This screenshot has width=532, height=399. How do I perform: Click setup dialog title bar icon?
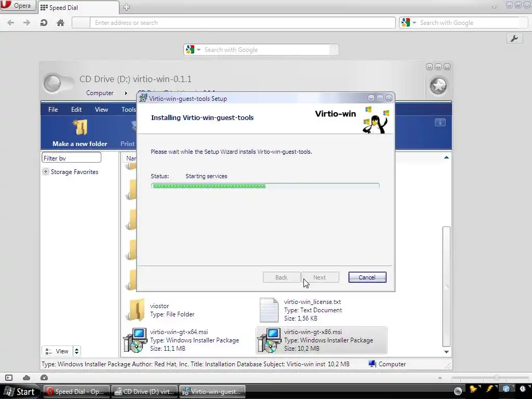tap(143, 98)
